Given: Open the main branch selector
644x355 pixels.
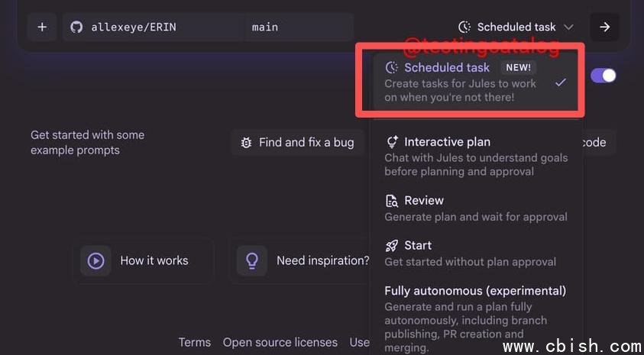Looking at the screenshot, I should (x=298, y=27).
